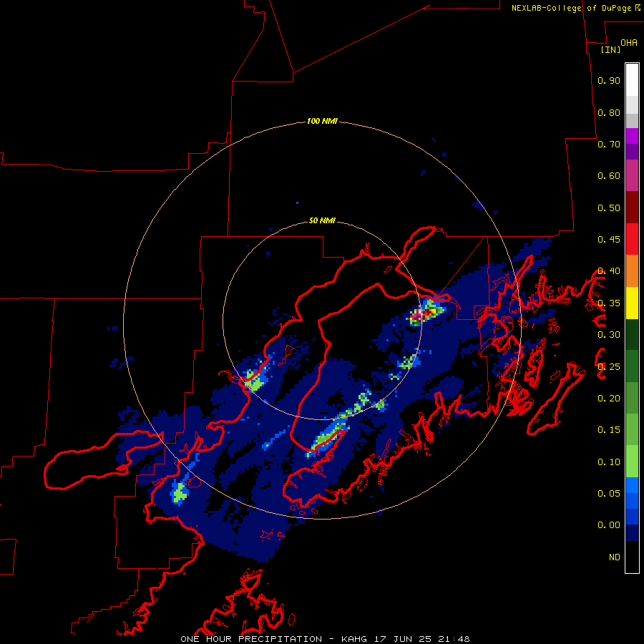Click the 0.80 legend value
644x644 pixels.
(609, 112)
